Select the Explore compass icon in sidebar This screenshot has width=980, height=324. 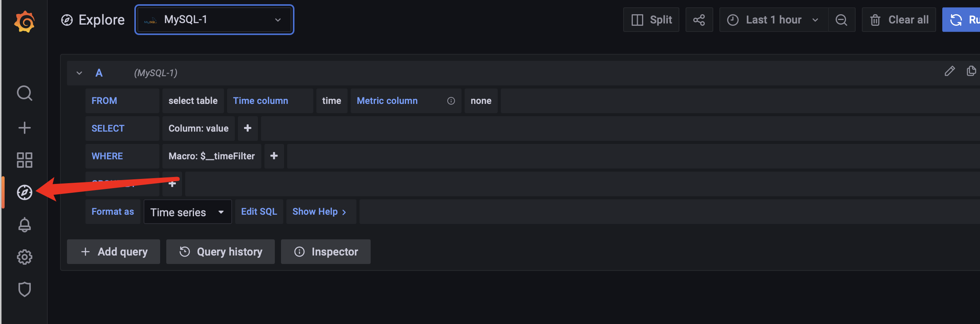coord(25,192)
